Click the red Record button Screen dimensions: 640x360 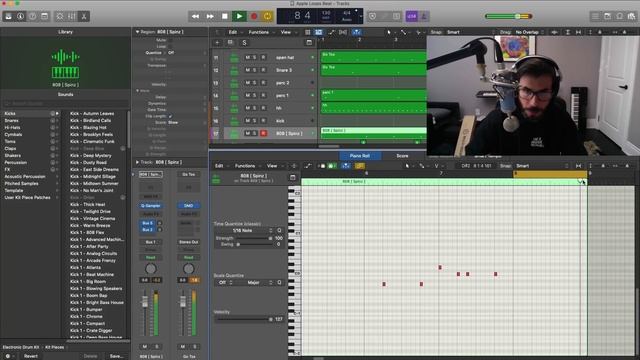pyautogui.click(x=254, y=16)
